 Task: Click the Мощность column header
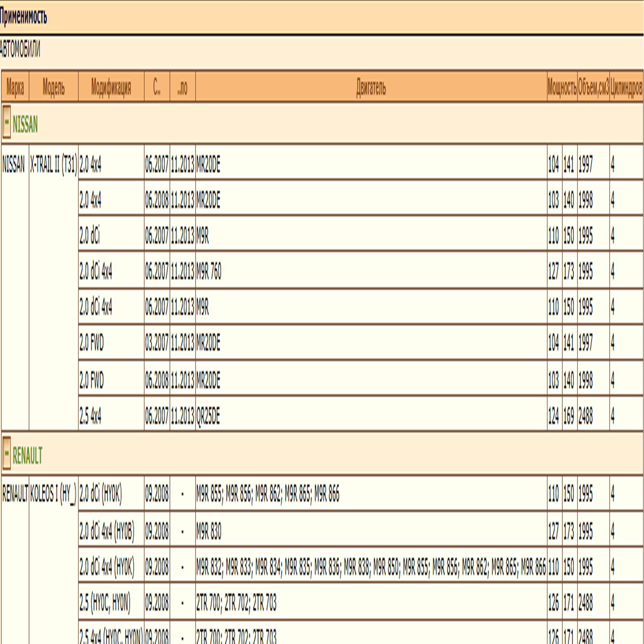pos(562,87)
